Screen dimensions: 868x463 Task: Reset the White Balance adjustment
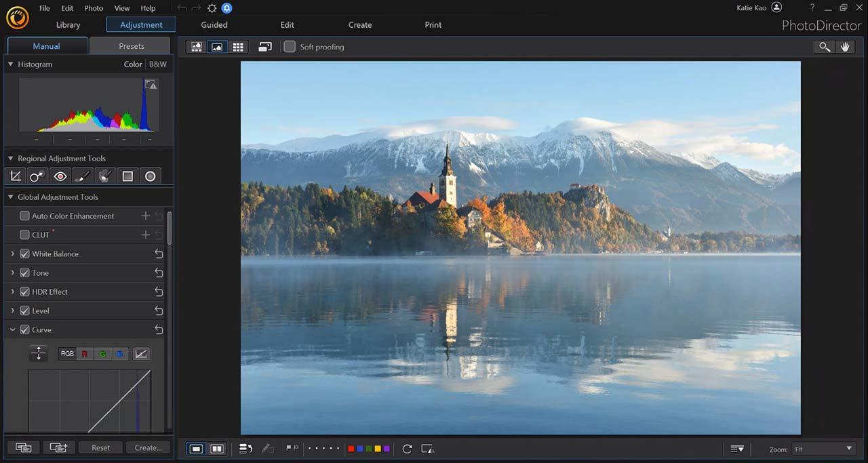(x=159, y=254)
